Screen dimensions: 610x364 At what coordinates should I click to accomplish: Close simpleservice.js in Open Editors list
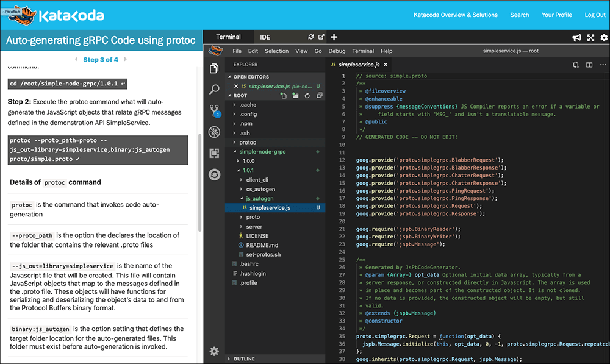click(235, 86)
